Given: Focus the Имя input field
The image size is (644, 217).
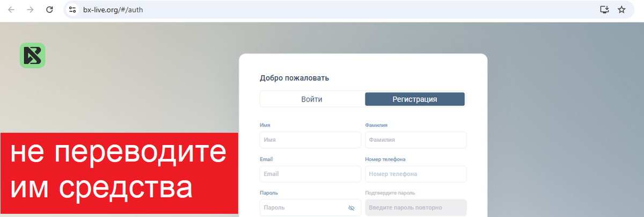Looking at the screenshot, I should click(x=310, y=140).
